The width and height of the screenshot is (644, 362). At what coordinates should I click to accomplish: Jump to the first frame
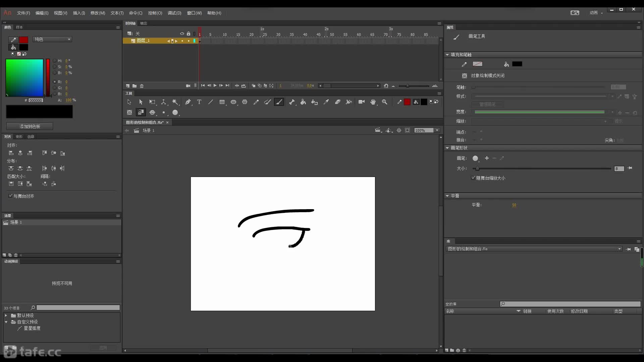pyautogui.click(x=203, y=86)
